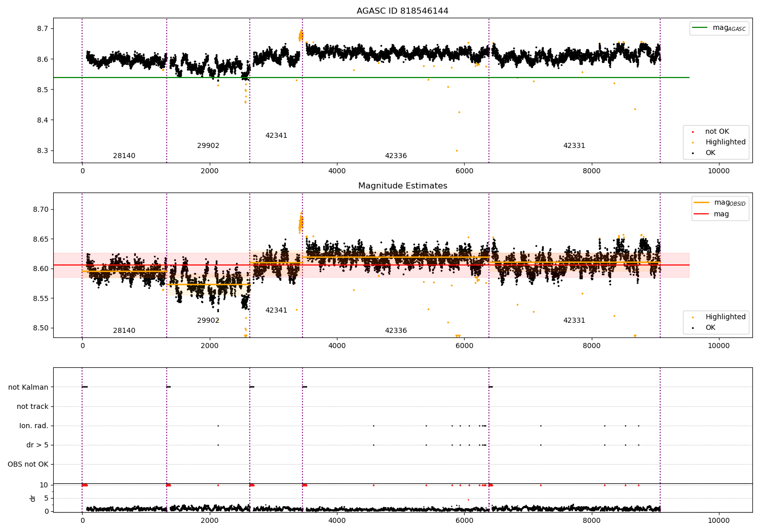
Task: Click 'Highlighted' in the middle plot legend
Action: [x=719, y=317]
